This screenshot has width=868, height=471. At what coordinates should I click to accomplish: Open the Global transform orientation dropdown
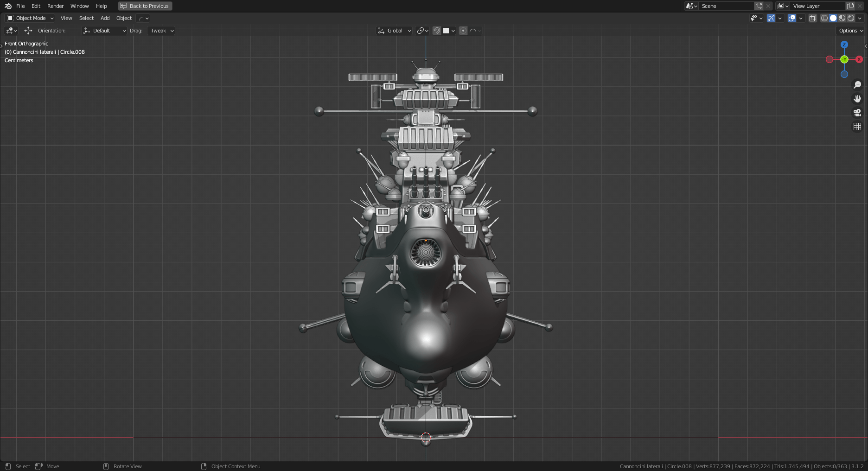(x=394, y=31)
